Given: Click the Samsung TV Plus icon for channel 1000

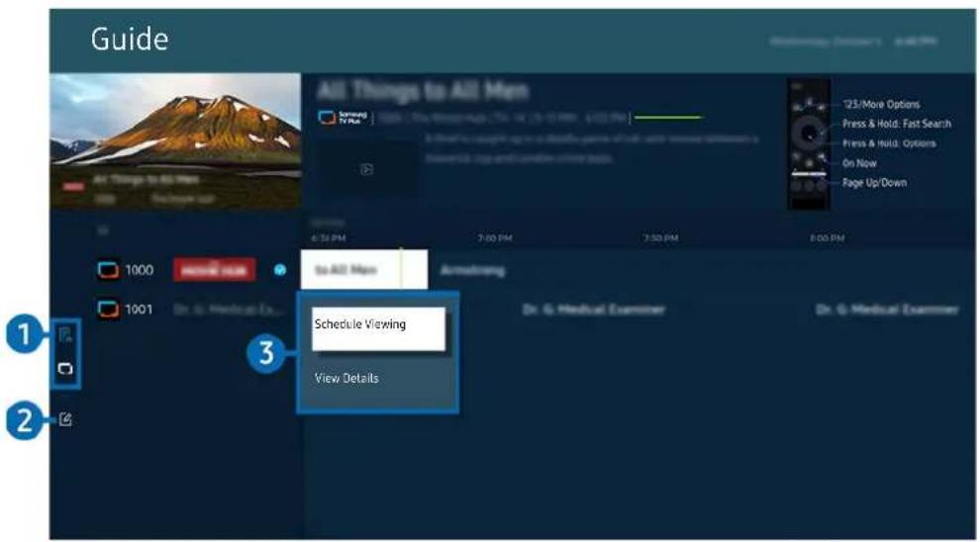Looking at the screenshot, I should click(x=108, y=270).
